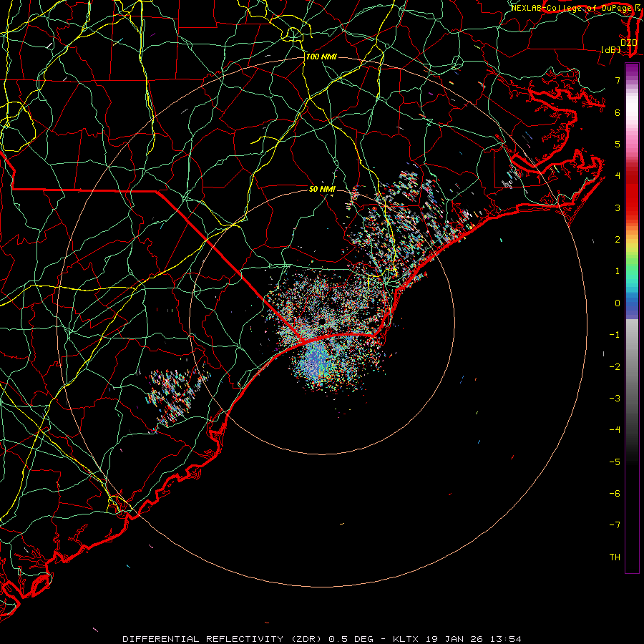Click the -1 dB legend value

(x=615, y=335)
